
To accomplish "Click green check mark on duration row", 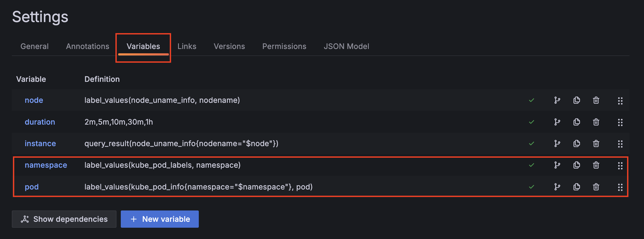I will tap(531, 122).
